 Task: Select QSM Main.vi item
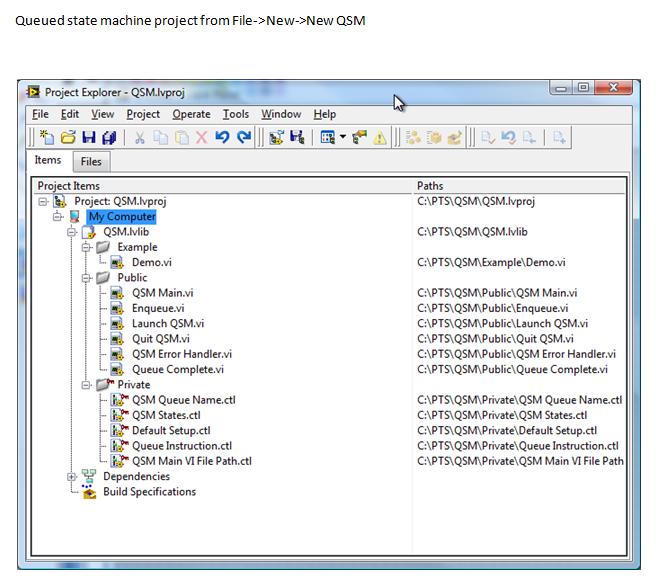tap(162, 293)
